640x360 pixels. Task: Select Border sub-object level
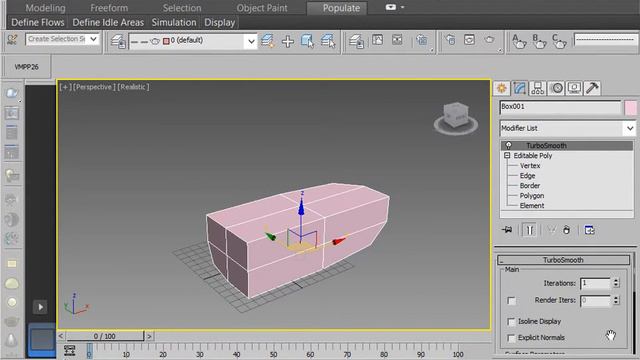tap(530, 186)
